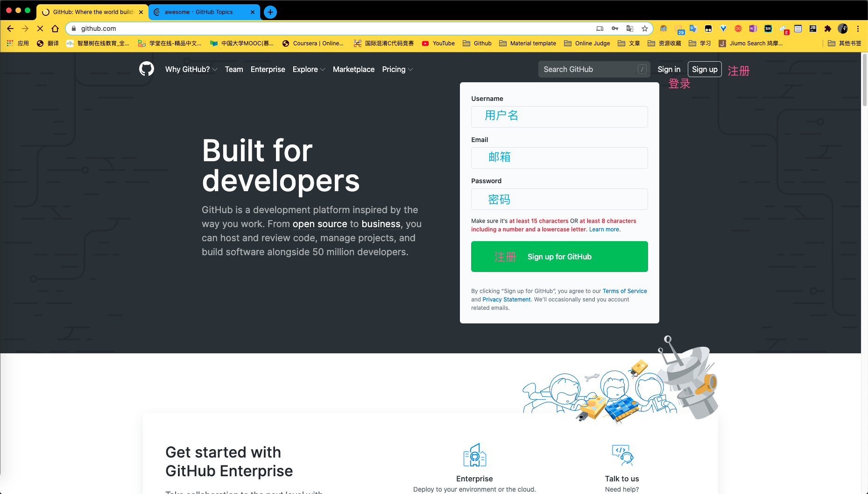868x494 pixels.
Task: Click the Sign up button in header
Action: pos(705,69)
